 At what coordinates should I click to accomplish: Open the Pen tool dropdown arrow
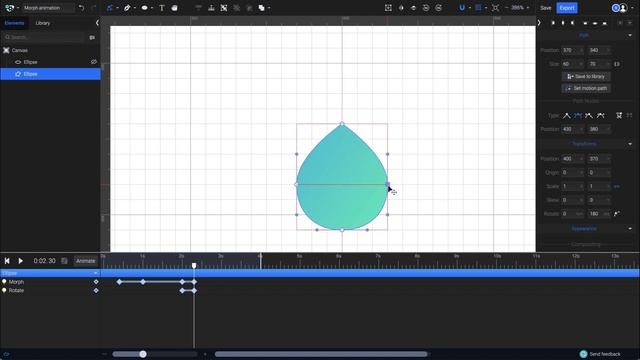pos(134,8)
